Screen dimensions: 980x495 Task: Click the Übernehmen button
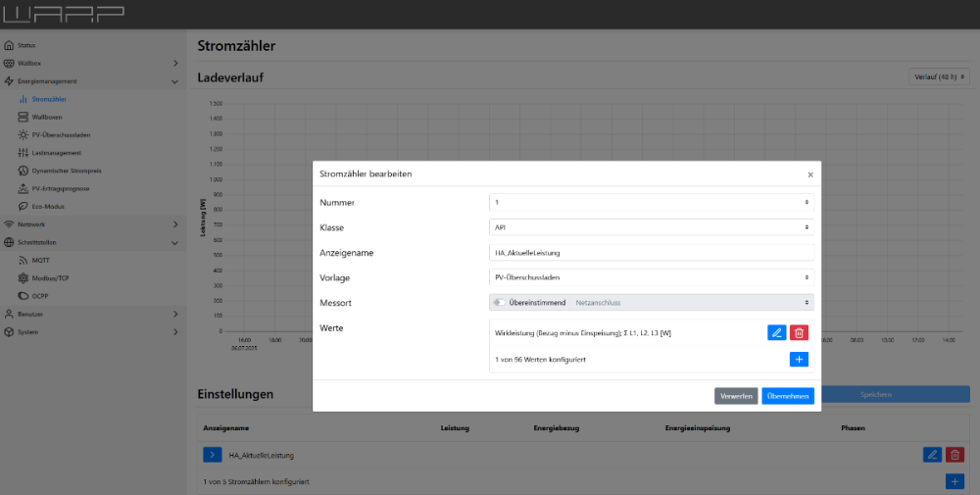coord(788,396)
